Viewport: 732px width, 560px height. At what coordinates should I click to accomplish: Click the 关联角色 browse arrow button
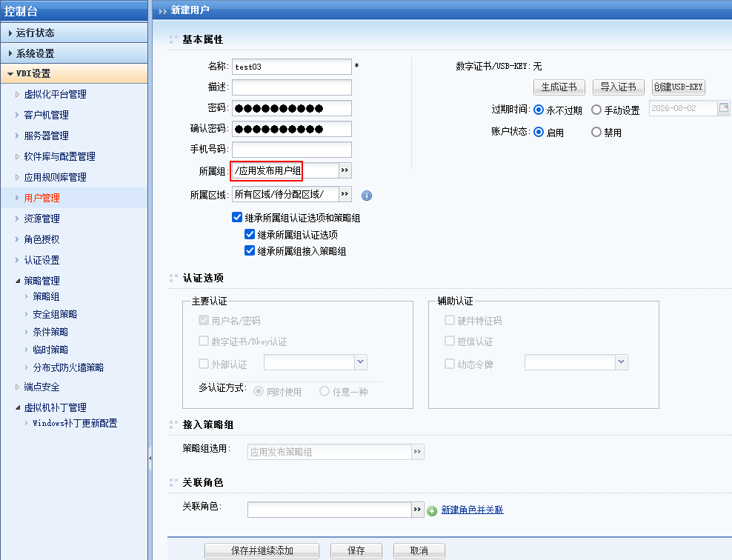coord(418,510)
